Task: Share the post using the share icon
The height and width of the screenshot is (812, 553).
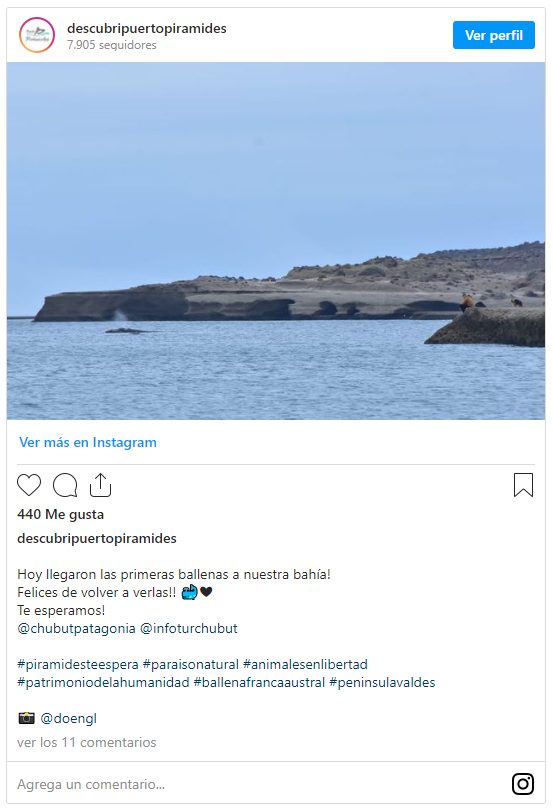Action: pos(100,485)
